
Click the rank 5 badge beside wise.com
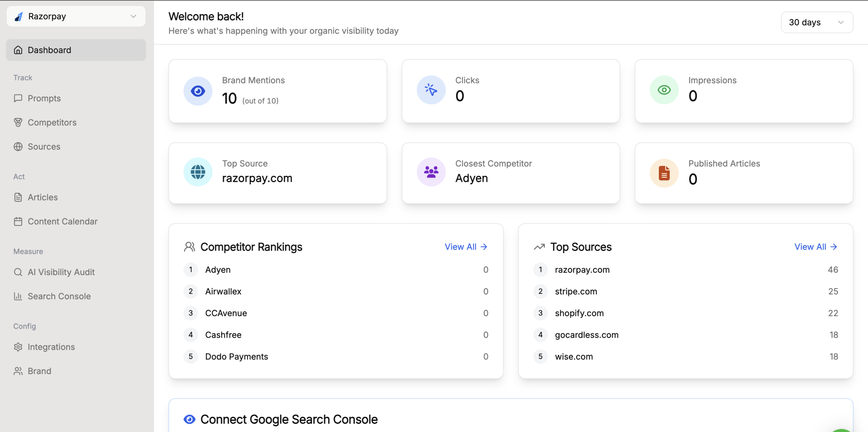(x=540, y=356)
